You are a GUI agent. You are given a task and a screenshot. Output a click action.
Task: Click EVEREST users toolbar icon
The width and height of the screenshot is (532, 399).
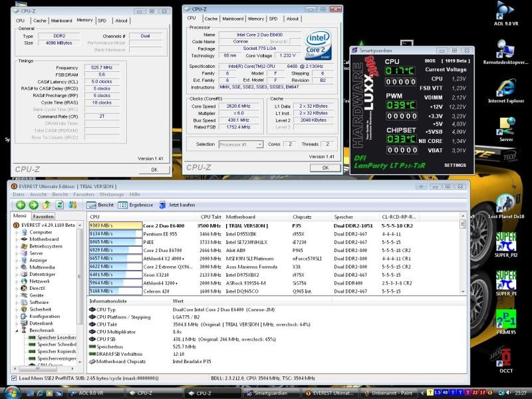point(72,205)
